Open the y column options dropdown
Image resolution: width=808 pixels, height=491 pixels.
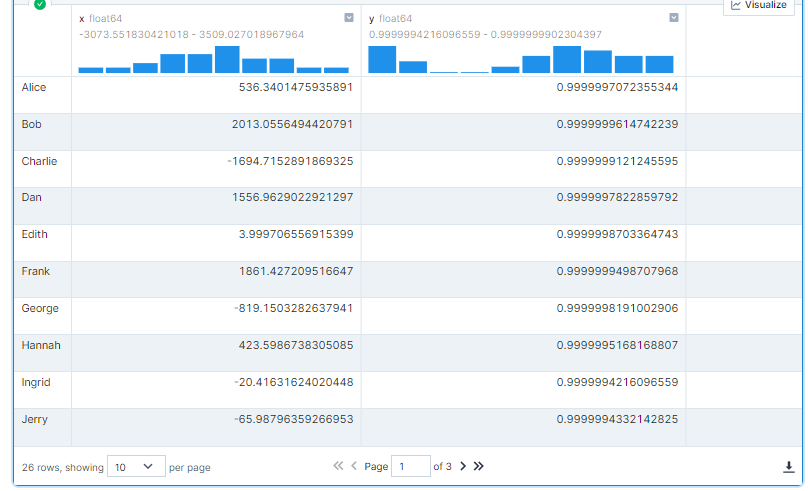point(673,18)
